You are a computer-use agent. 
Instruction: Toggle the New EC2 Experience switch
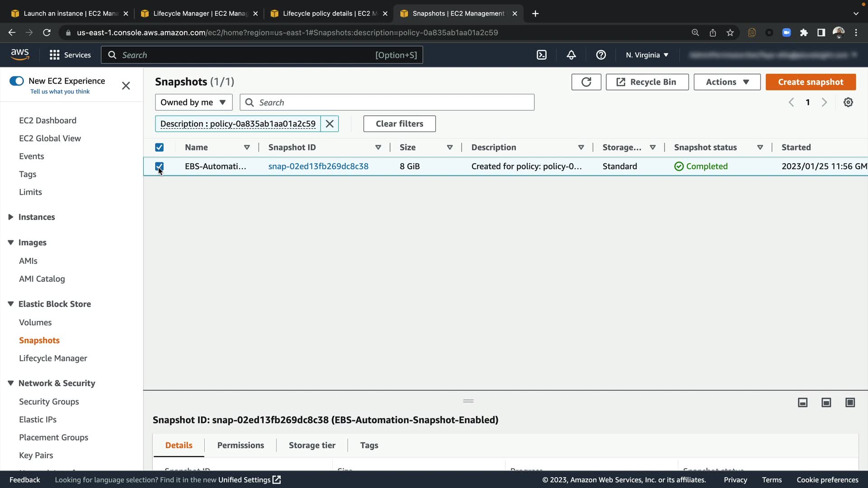pyautogui.click(x=17, y=81)
